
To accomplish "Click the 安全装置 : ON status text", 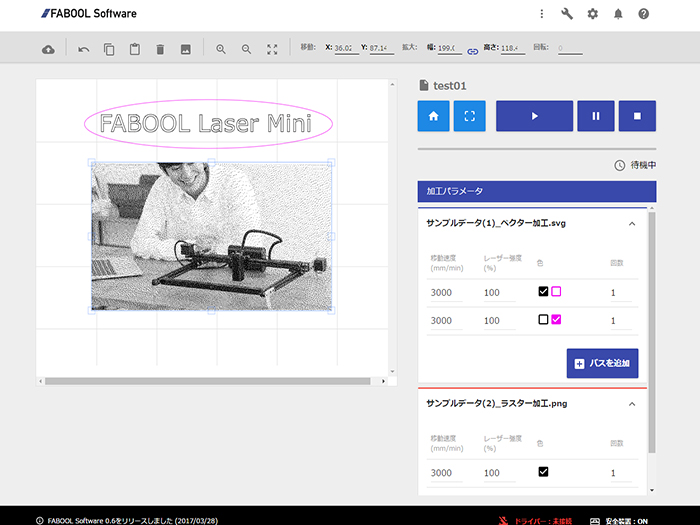I will [x=626, y=521].
